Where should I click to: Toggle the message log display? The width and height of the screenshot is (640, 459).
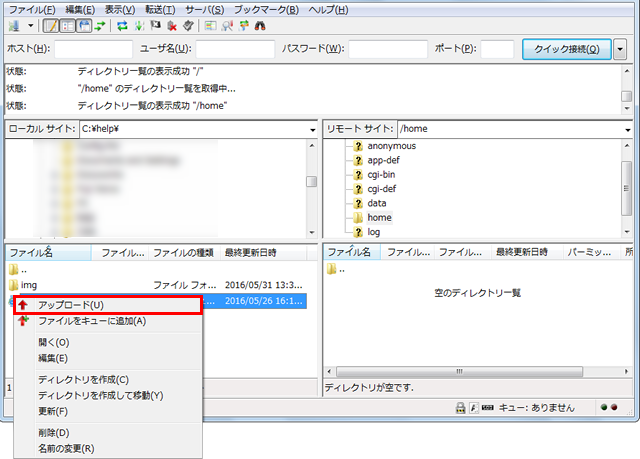[51, 26]
